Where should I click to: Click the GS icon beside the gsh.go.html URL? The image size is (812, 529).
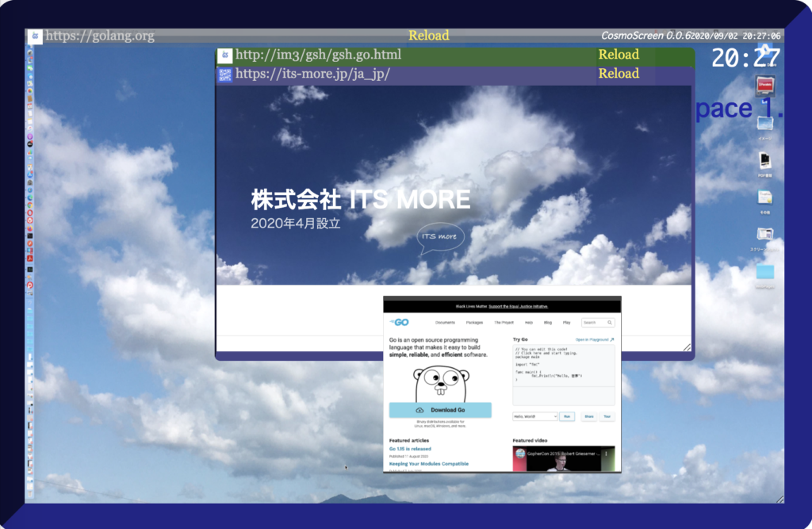pos(224,55)
